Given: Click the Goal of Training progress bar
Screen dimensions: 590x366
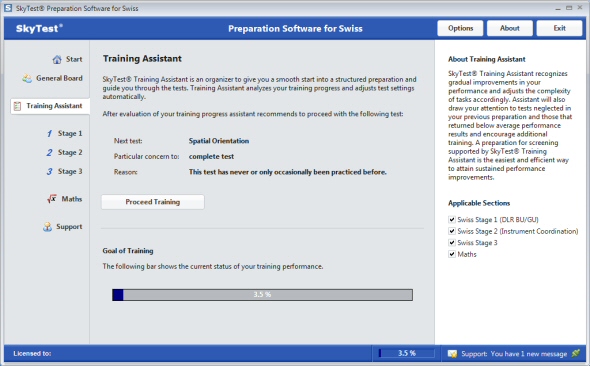Looking at the screenshot, I should (262, 295).
